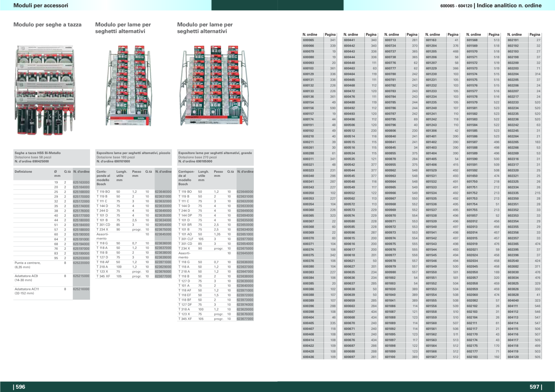Click model 'T 127 DF' row label
This screenshot has height=392, width=555.
[x=185, y=305]
